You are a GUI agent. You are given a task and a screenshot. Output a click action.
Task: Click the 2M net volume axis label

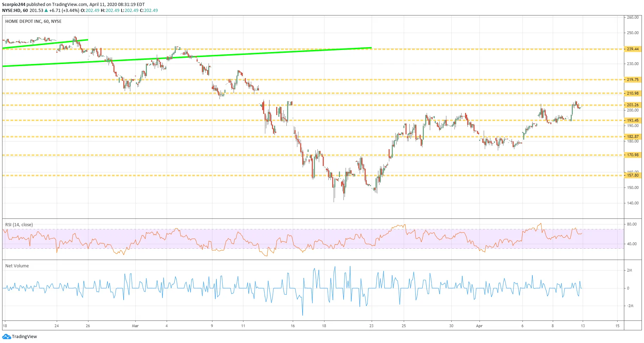pos(630,270)
